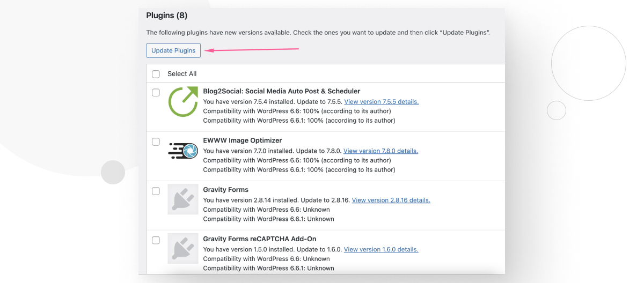Click the Update Plugins button
644x283 pixels.
tap(173, 50)
